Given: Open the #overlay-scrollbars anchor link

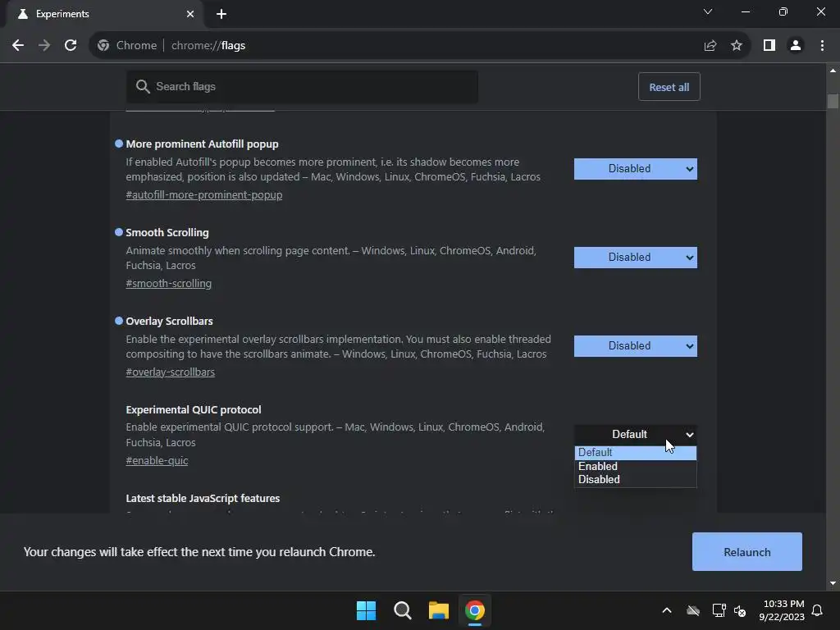Looking at the screenshot, I should [171, 372].
